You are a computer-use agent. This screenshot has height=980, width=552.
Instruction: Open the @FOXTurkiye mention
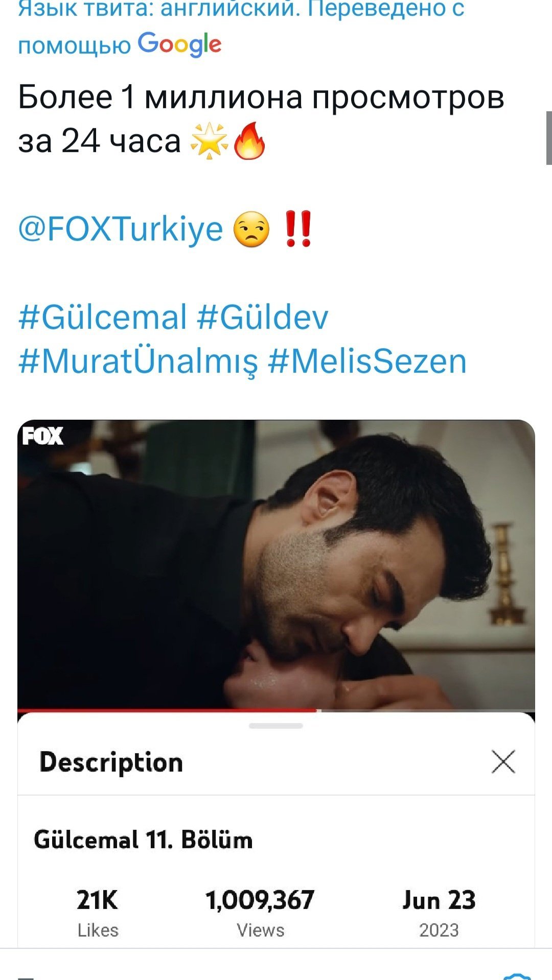(x=121, y=229)
